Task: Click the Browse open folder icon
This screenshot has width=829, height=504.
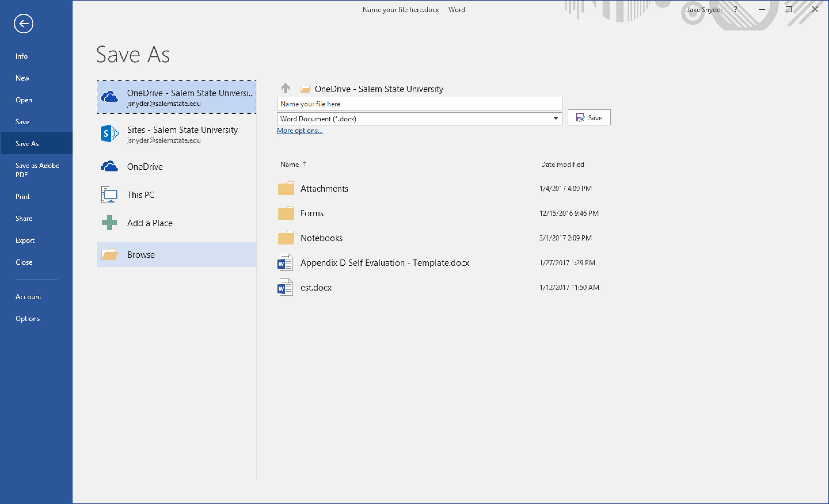Action: click(109, 255)
